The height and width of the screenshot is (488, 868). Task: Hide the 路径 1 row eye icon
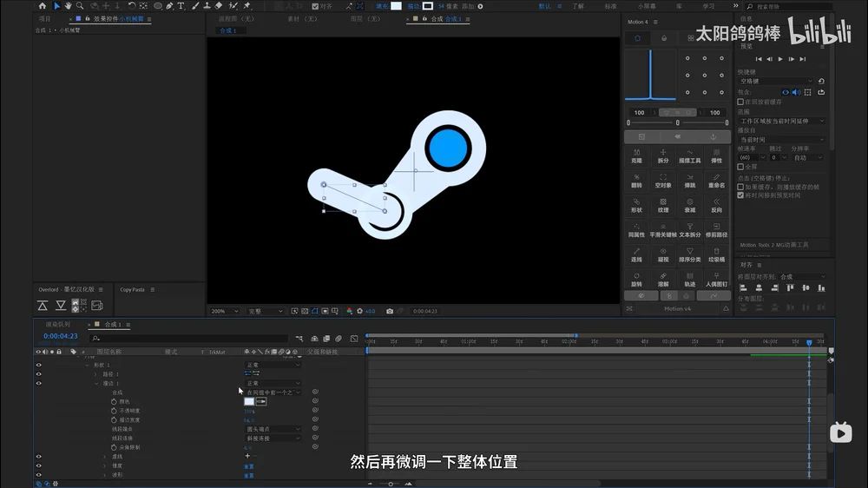point(39,374)
